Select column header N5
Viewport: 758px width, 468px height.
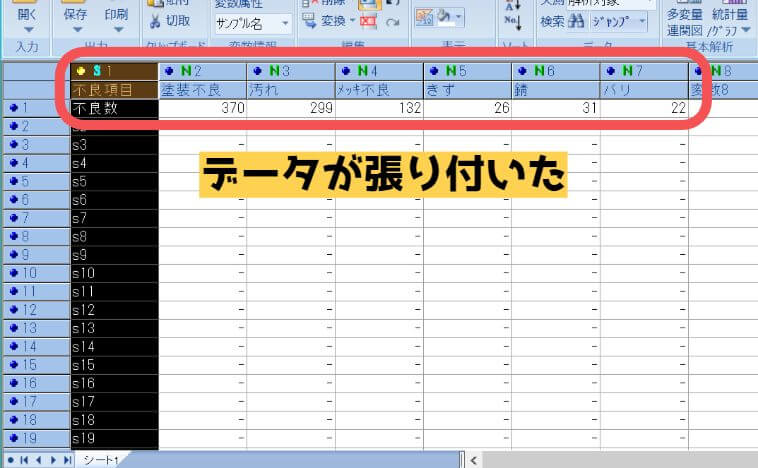point(468,71)
